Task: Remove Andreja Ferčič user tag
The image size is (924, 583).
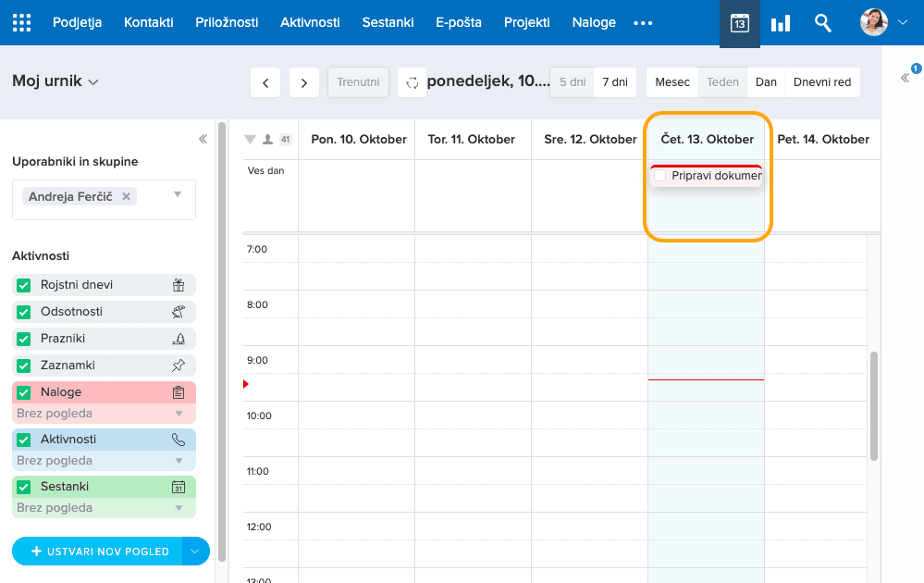Action: click(x=126, y=197)
